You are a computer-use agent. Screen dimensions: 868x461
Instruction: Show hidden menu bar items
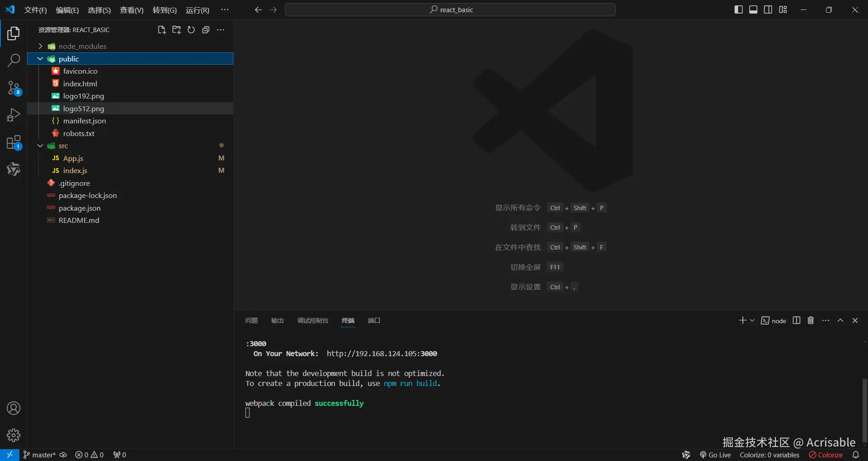(225, 10)
